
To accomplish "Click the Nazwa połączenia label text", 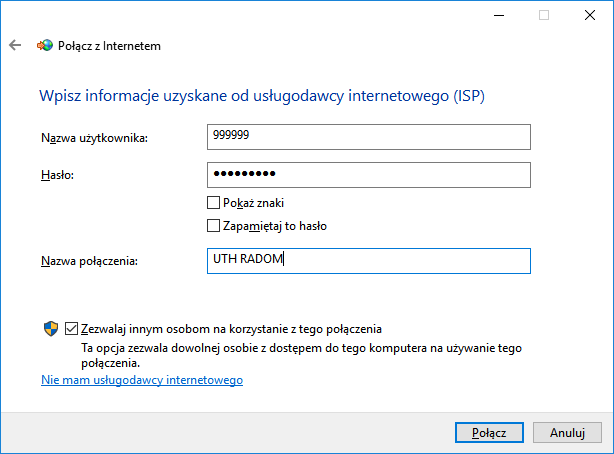I will pos(88,261).
